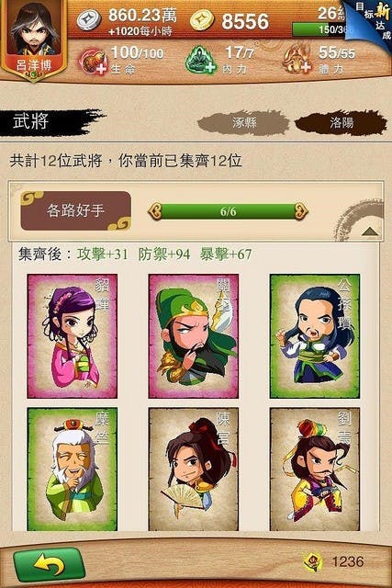The image size is (392, 588).
Task: Tap the rose token icon beside 1236
Action: 313,561
